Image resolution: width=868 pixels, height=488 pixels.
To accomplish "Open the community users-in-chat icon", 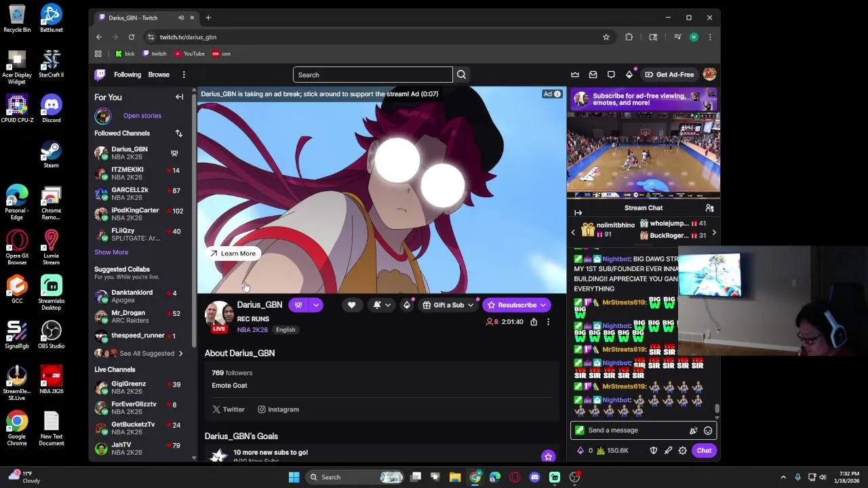I will 709,208.
